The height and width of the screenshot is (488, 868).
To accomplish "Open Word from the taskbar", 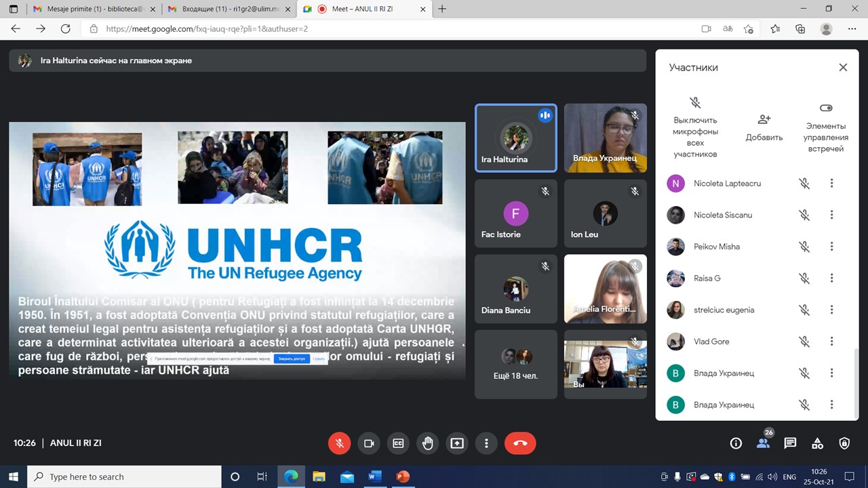I will tap(374, 476).
